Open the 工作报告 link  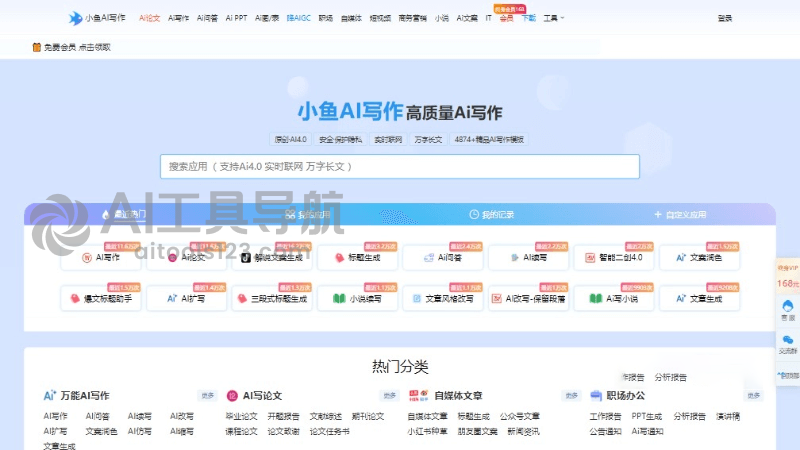click(606, 416)
